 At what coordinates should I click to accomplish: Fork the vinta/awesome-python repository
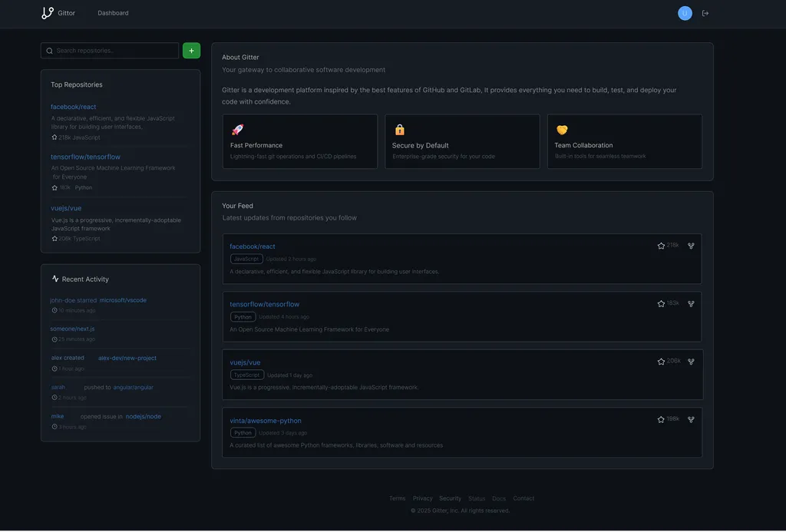[x=691, y=420]
